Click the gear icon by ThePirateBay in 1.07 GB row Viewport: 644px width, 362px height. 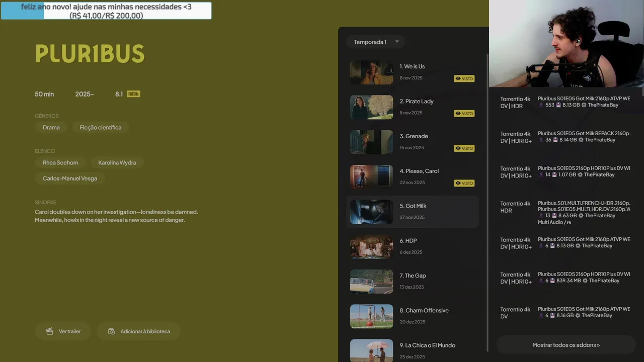point(580,174)
